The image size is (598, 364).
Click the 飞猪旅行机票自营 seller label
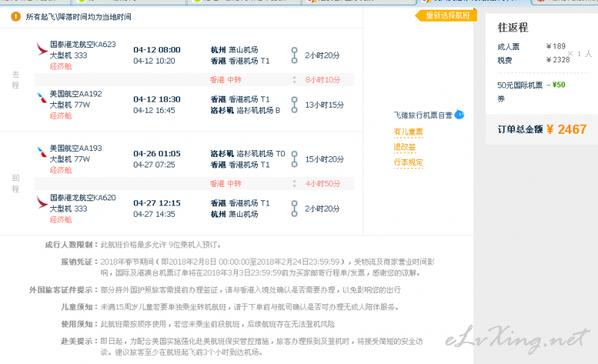pyautogui.click(x=423, y=115)
